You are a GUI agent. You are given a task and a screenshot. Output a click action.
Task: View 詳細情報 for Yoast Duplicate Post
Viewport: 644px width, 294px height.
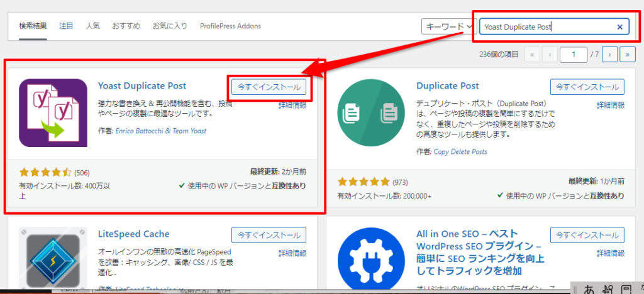coord(292,105)
